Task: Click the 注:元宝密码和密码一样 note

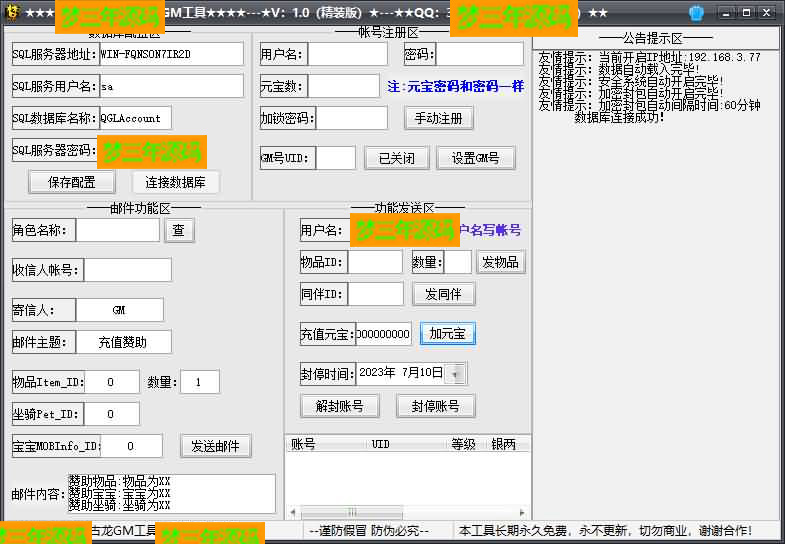Action: 456,86
